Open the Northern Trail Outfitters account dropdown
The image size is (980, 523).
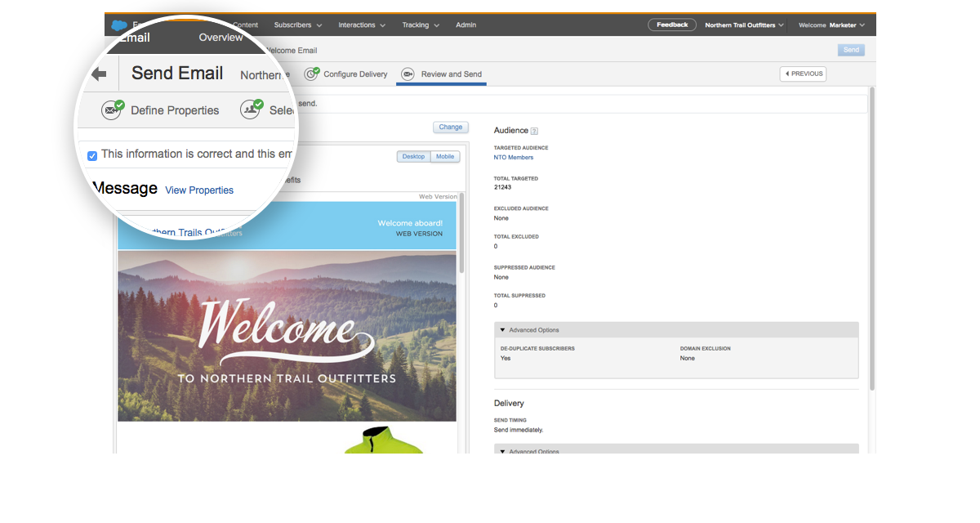coord(744,25)
